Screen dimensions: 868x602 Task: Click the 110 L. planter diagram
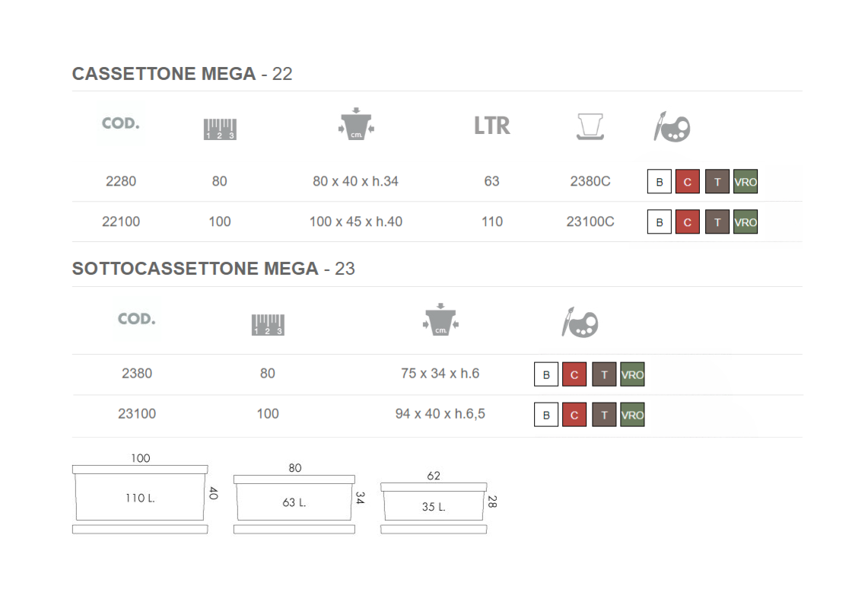pyautogui.click(x=140, y=497)
